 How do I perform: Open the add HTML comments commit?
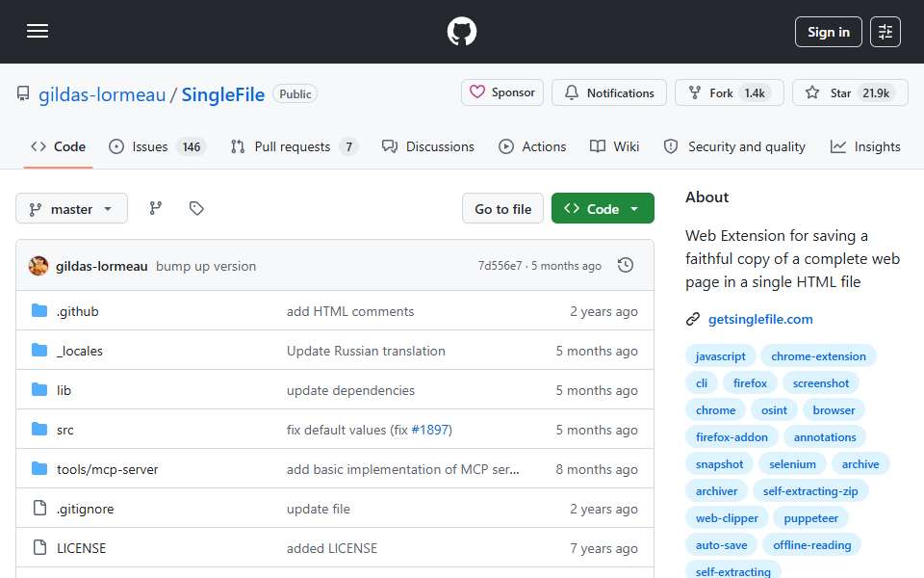click(x=350, y=311)
